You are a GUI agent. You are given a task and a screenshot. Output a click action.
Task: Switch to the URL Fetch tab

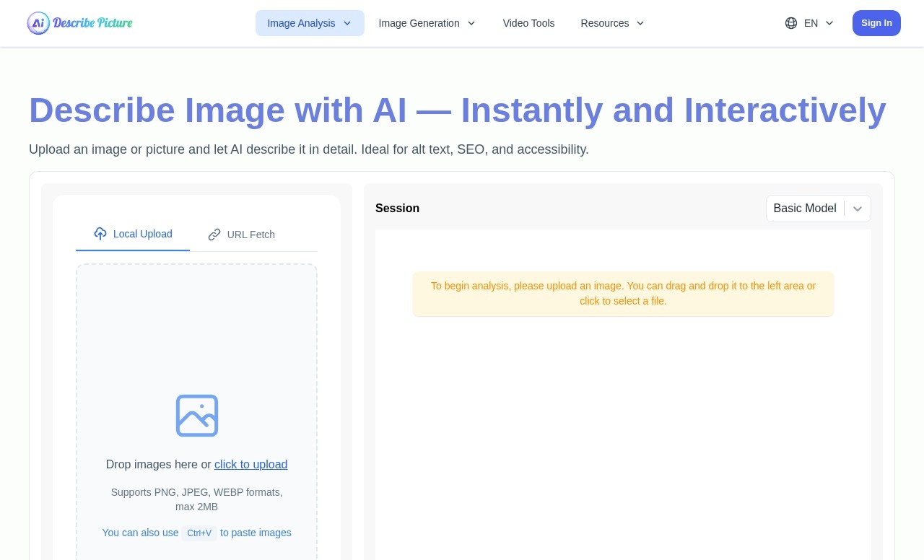click(241, 235)
